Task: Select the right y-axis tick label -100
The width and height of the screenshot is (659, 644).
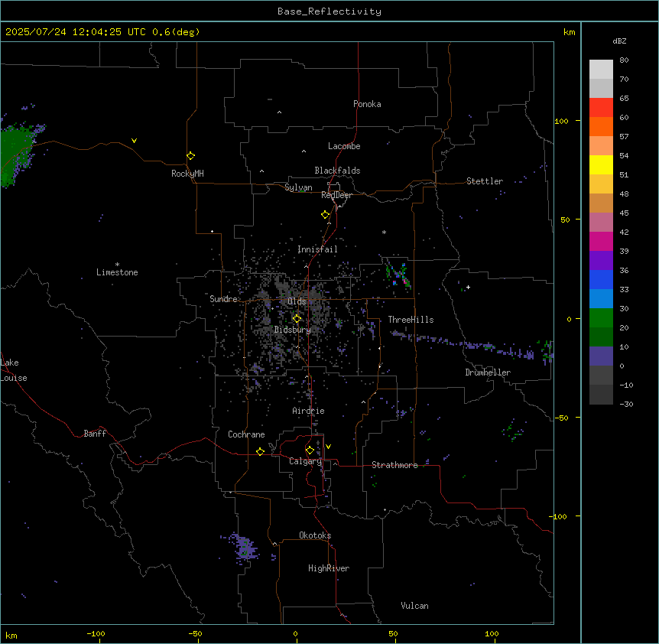Action: (560, 516)
